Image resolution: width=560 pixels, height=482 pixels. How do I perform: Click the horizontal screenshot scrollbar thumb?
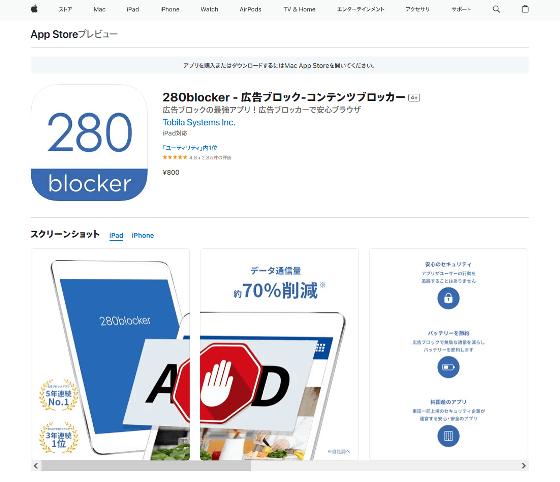click(x=146, y=466)
